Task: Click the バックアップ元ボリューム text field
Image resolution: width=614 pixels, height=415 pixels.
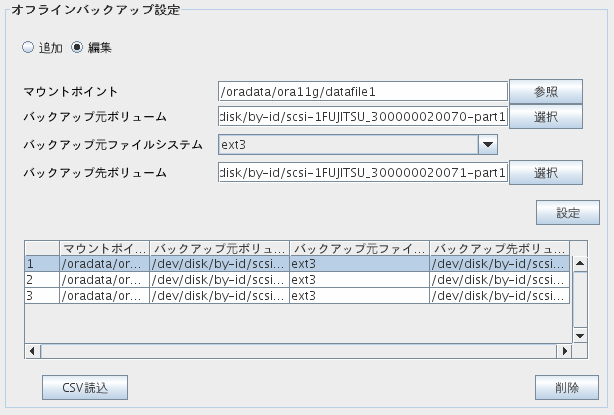Action: [x=363, y=117]
